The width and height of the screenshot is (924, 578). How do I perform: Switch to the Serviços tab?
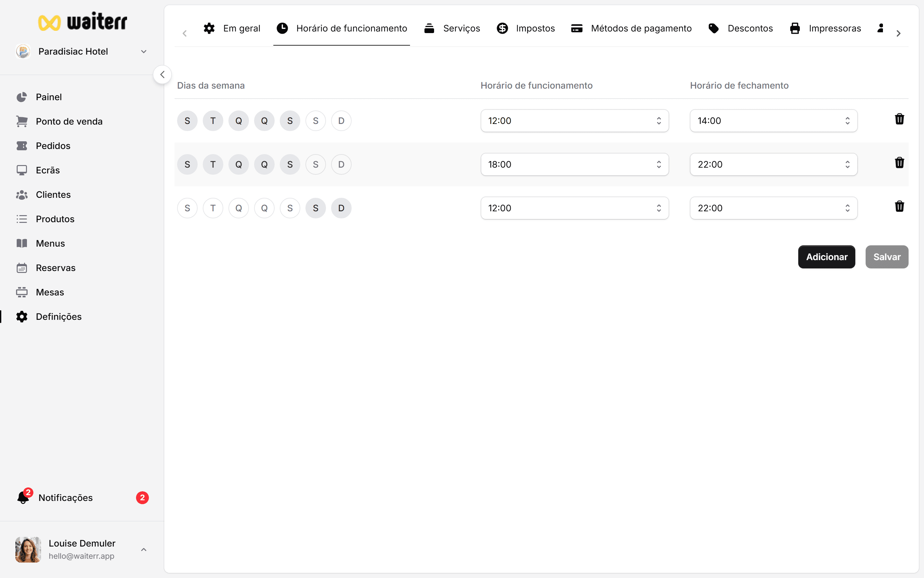(x=452, y=28)
